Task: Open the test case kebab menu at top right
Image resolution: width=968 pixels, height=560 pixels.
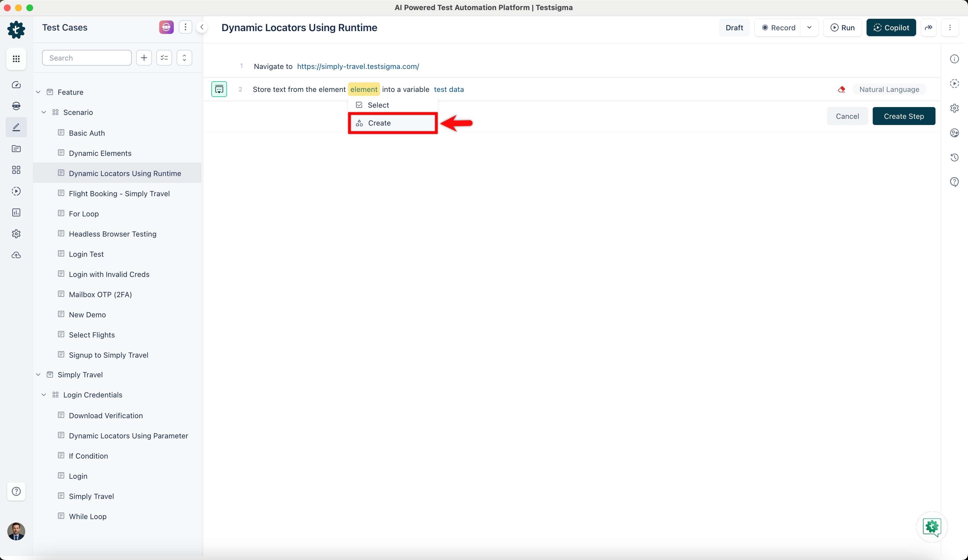Action: [x=950, y=28]
